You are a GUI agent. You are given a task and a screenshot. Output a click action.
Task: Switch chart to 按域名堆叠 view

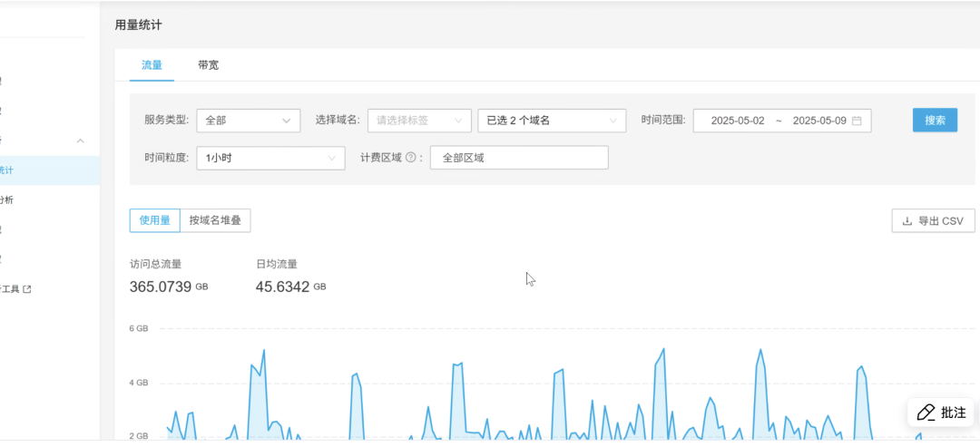click(215, 220)
